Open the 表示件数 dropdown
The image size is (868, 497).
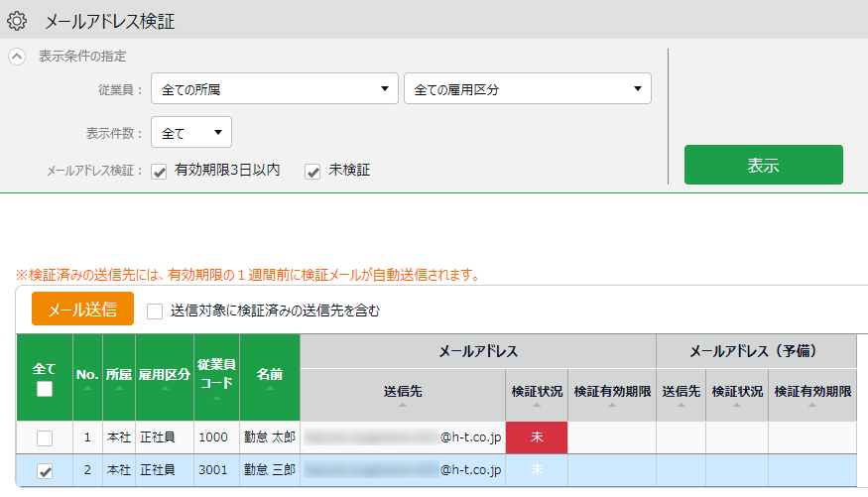[191, 132]
